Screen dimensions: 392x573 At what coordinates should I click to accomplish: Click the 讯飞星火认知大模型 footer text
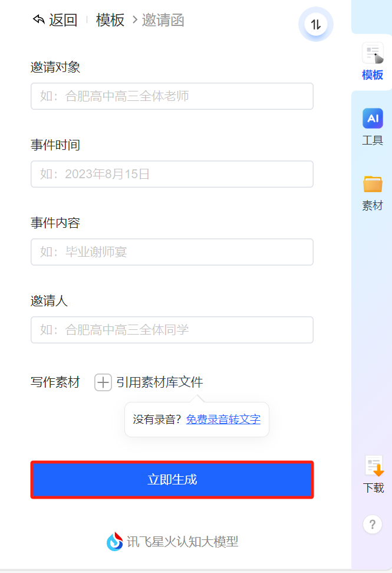(x=183, y=542)
